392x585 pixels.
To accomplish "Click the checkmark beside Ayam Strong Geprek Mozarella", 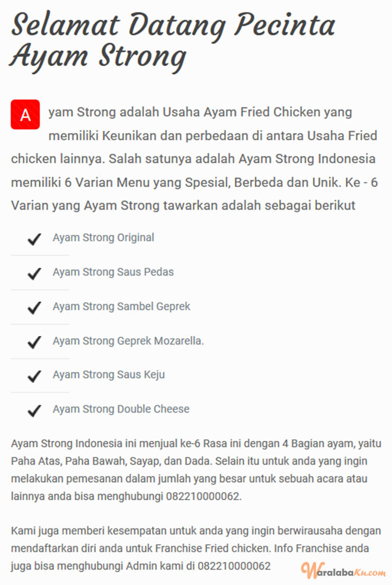I will tap(34, 342).
